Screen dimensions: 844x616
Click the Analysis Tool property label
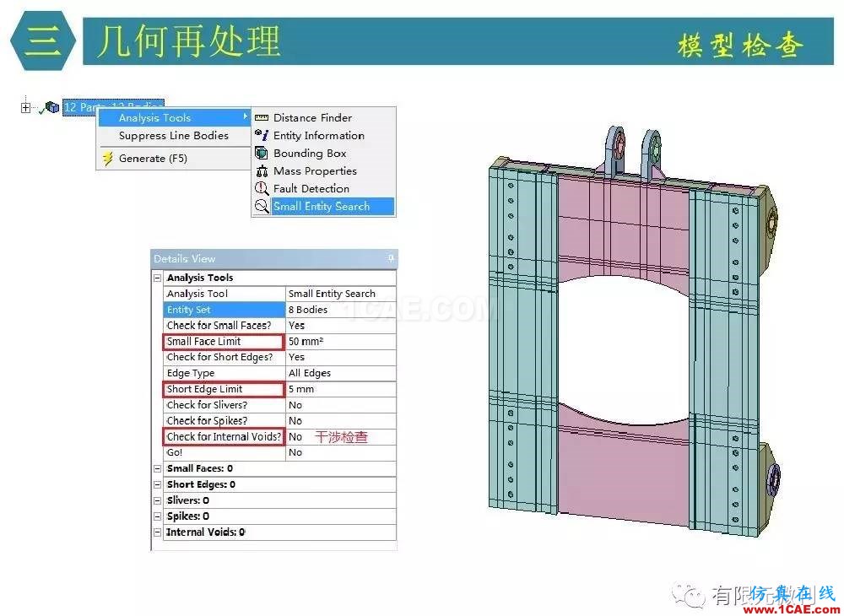coord(224,294)
